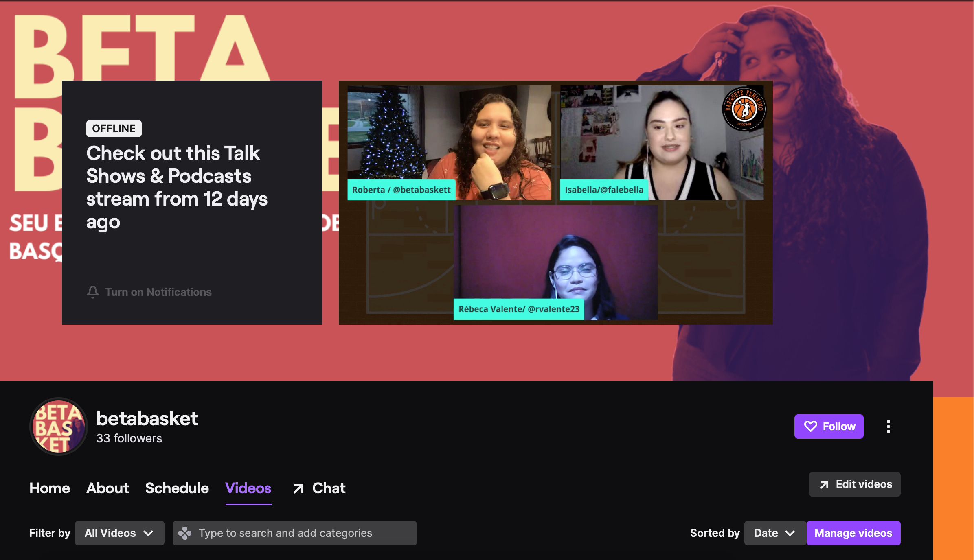The height and width of the screenshot is (560, 974).
Task: Click the bell notifications icon
Action: 93,292
